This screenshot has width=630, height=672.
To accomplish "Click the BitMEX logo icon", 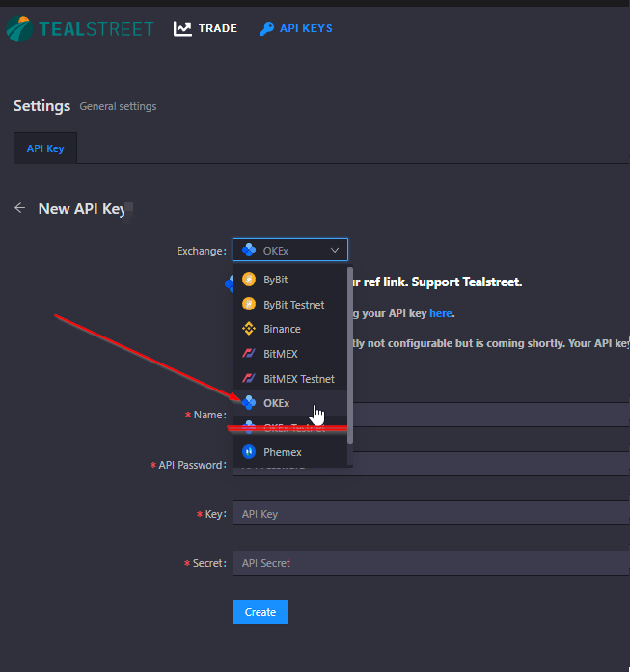I will [249, 354].
